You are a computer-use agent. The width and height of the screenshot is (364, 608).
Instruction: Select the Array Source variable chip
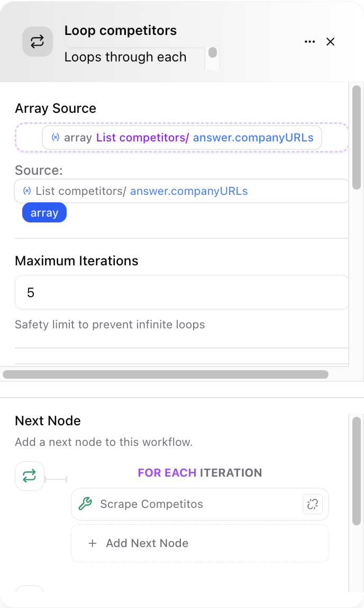click(x=182, y=137)
